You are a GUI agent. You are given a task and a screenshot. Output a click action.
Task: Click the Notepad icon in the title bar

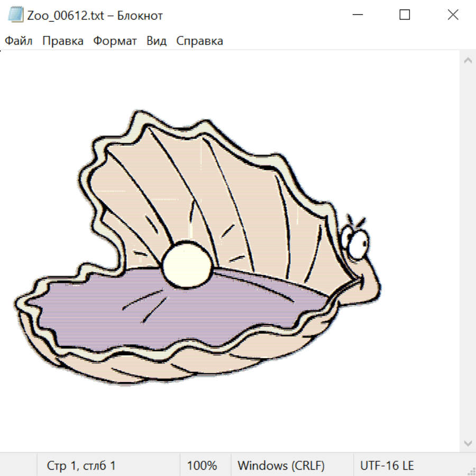tap(16, 15)
